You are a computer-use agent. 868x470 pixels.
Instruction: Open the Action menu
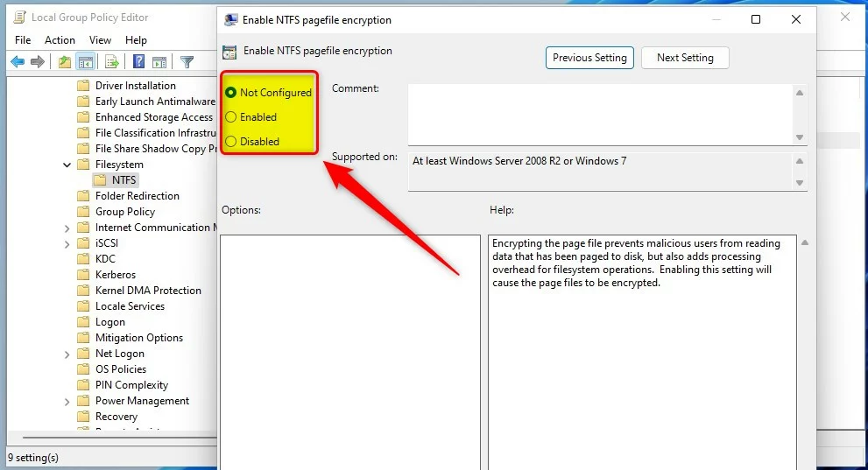coord(60,39)
